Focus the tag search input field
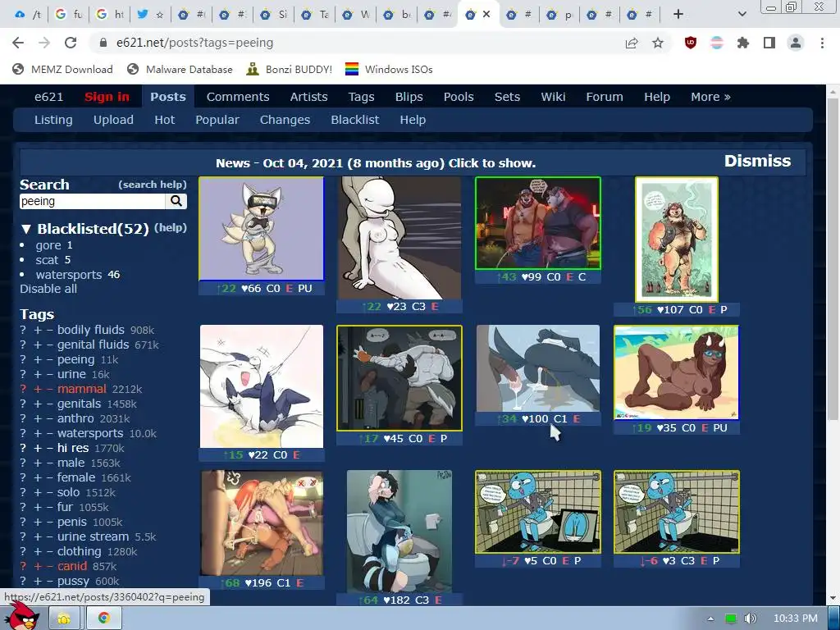840x630 pixels. coord(92,202)
